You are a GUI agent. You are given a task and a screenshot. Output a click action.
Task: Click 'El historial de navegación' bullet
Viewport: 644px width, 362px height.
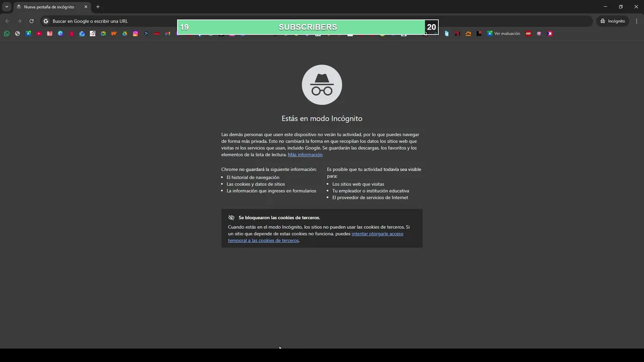[253, 177]
